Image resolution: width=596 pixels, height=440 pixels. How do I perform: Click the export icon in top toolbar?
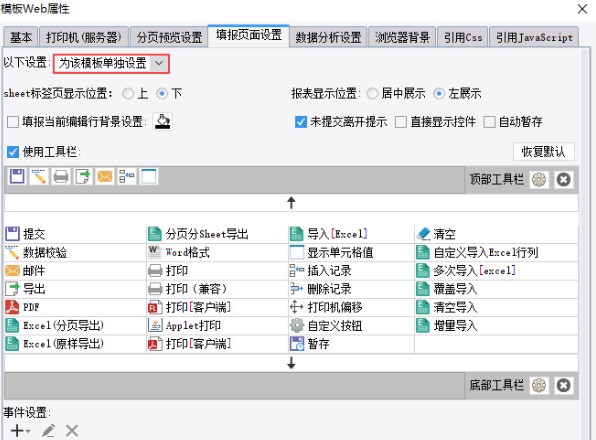83,177
